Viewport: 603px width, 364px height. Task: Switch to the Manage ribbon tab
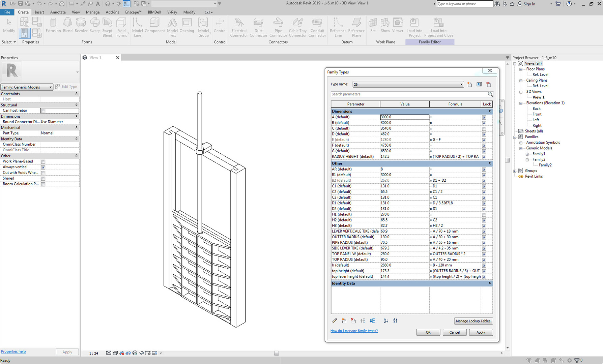click(x=92, y=12)
